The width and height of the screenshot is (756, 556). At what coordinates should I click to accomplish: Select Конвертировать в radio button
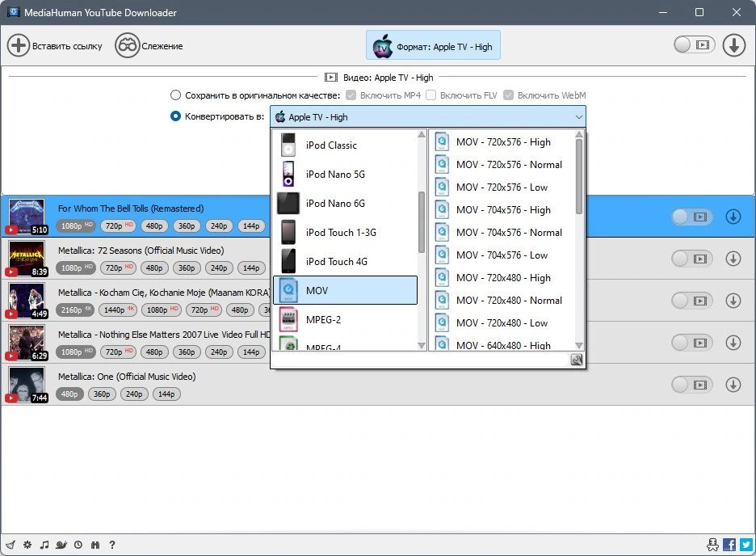175,116
